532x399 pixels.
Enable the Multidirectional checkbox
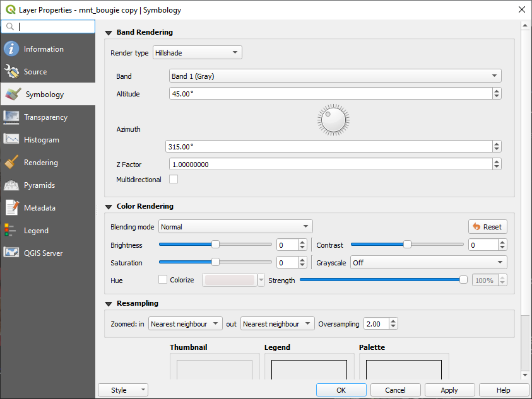point(174,180)
